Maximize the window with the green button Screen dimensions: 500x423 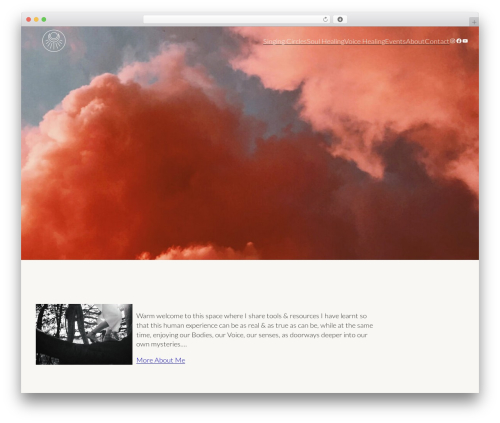tap(44, 20)
